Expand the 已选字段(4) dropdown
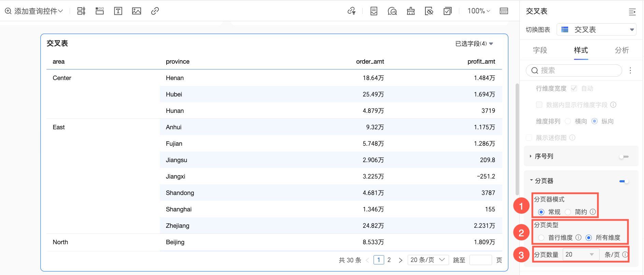 474,44
